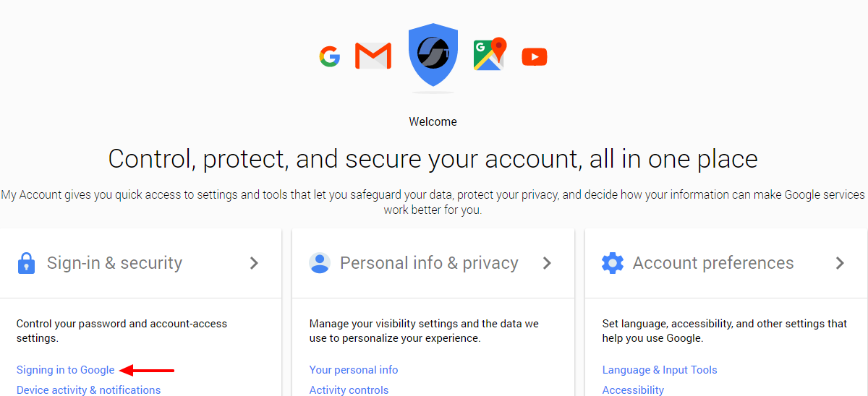Viewport: 868px width, 396px height.
Task: Open the Account preferences heading
Action: coord(713,263)
